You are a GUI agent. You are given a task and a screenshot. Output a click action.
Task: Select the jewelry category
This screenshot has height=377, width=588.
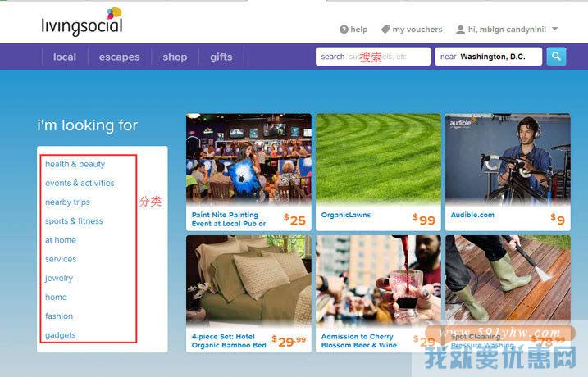pos(59,278)
